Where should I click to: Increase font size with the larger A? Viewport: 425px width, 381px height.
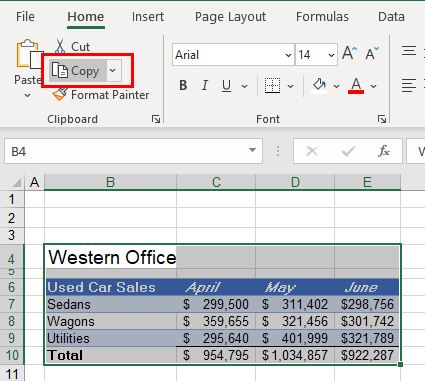click(x=349, y=54)
